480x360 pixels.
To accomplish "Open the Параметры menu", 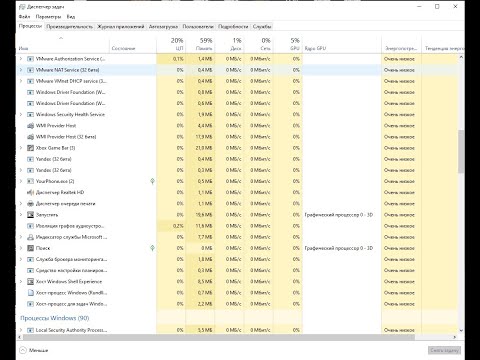I will point(48,16).
